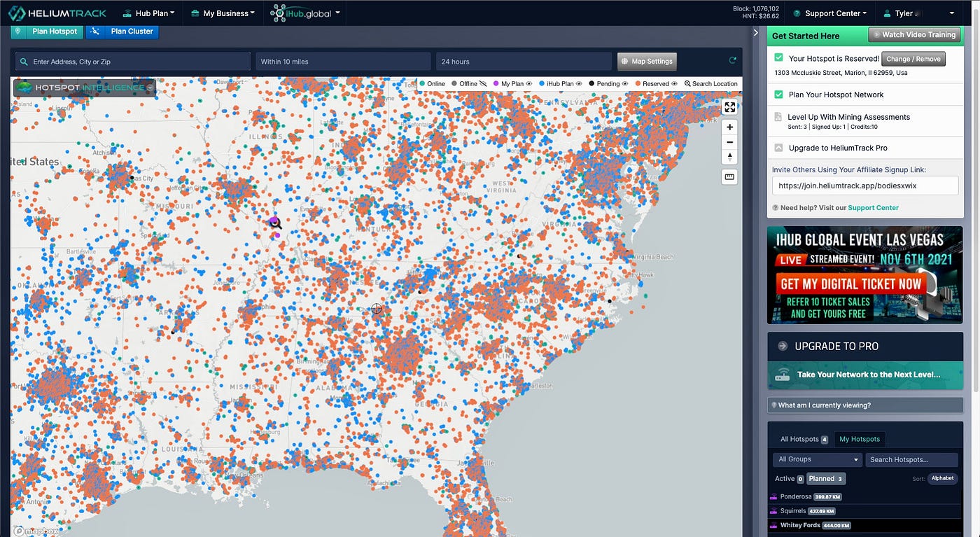Select the Squirrels hotspot row

pos(865,511)
